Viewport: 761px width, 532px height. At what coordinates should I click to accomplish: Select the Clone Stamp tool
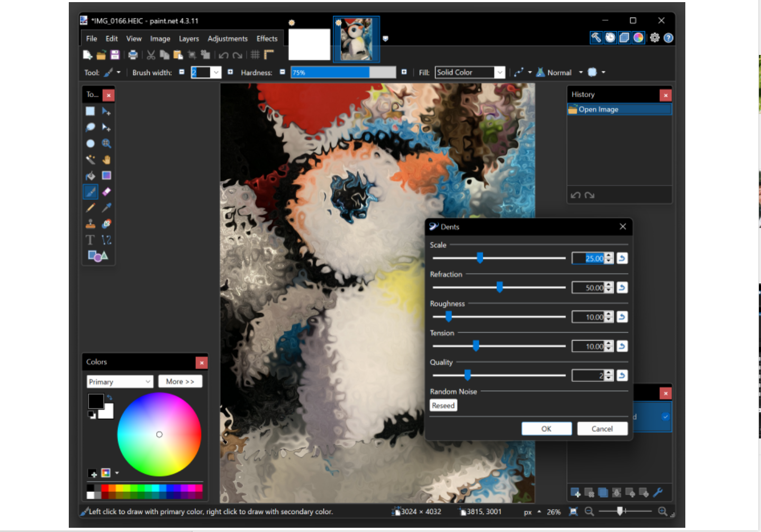pos(90,223)
